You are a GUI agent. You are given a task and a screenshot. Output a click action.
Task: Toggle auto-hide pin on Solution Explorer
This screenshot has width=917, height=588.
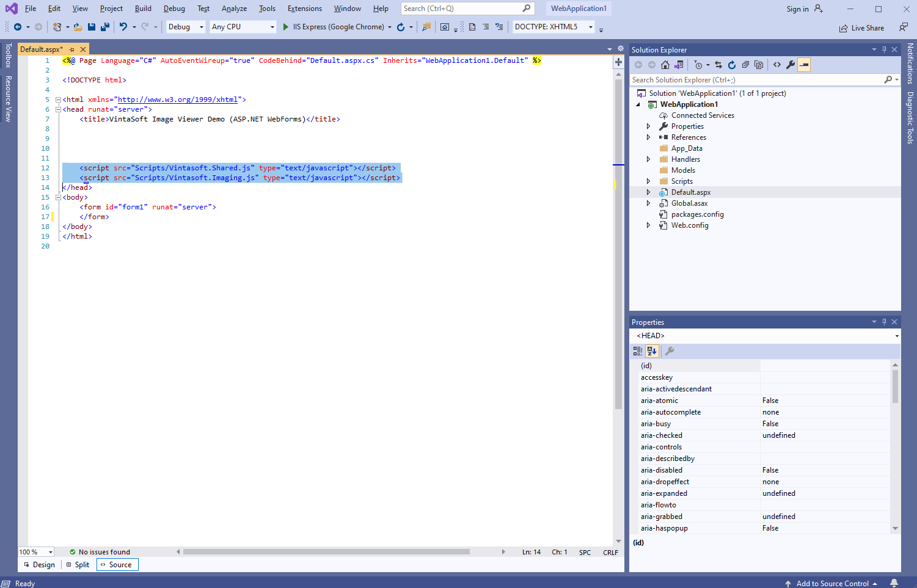click(x=884, y=49)
